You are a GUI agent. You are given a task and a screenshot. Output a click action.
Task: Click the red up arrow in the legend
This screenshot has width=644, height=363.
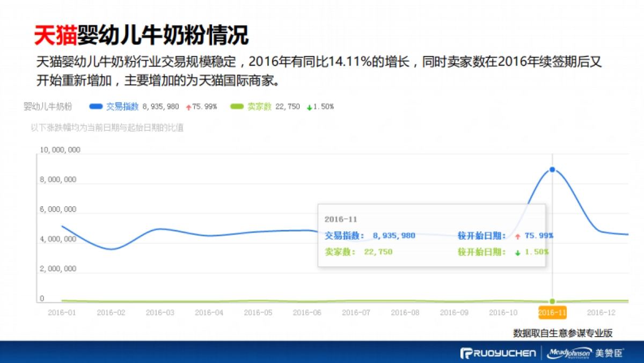[188, 107]
